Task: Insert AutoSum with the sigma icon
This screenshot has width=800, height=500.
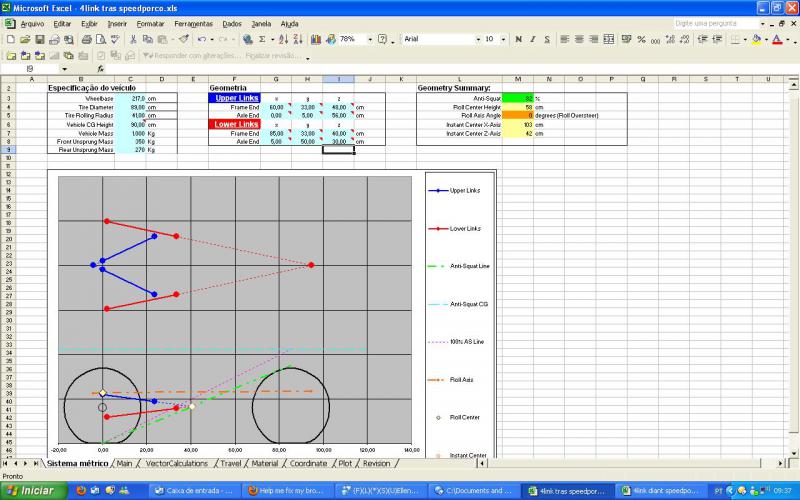Action: [x=262, y=39]
